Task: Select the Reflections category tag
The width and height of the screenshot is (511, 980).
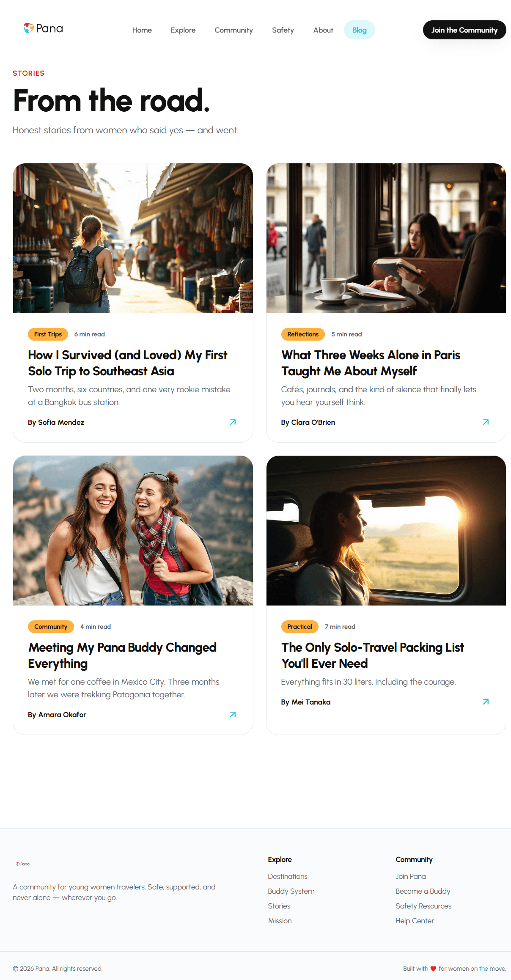Action: (303, 334)
